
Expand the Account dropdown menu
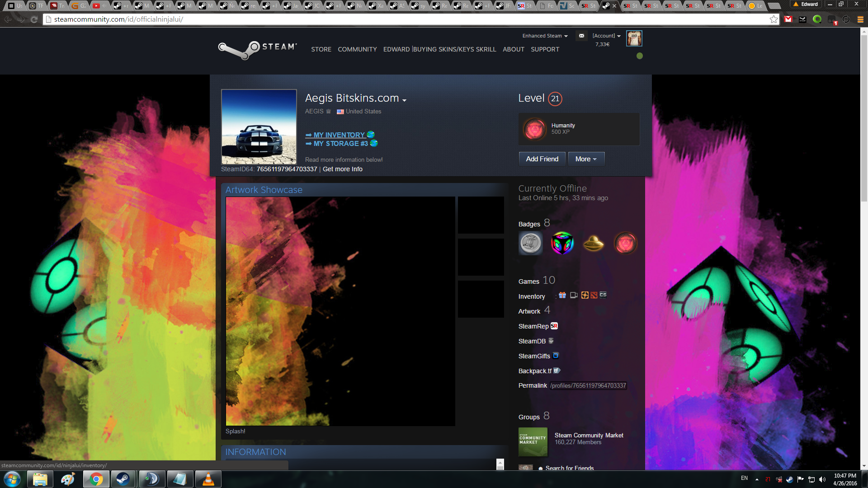point(606,36)
